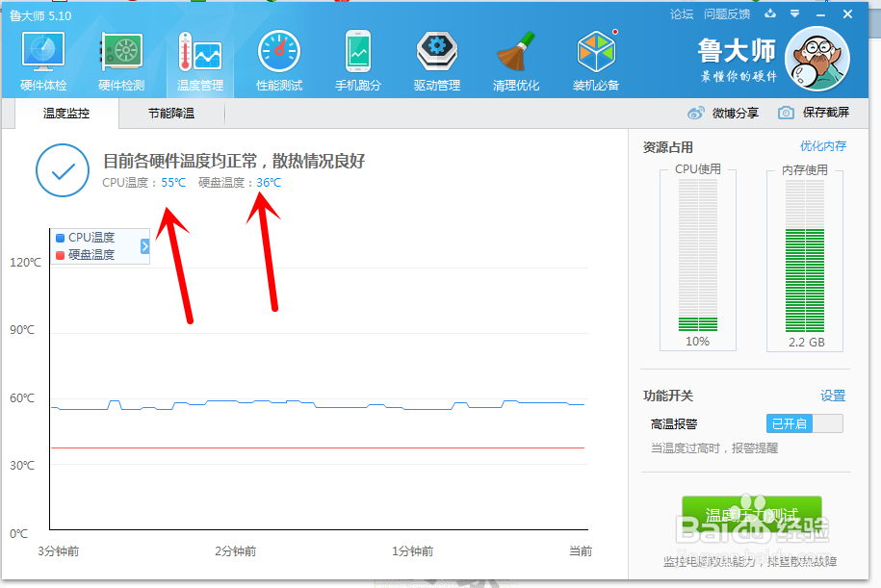
Task: Click the 功能开关 section heading
Action: pos(668,396)
